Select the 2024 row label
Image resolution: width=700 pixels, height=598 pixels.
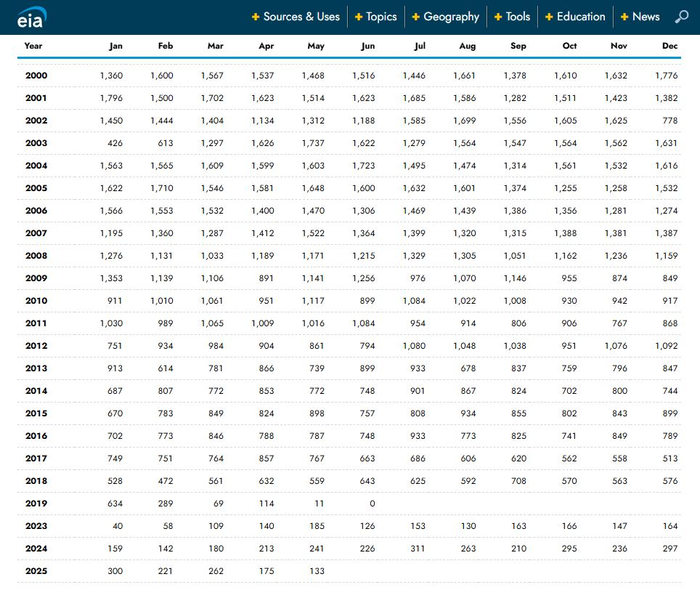click(x=36, y=549)
